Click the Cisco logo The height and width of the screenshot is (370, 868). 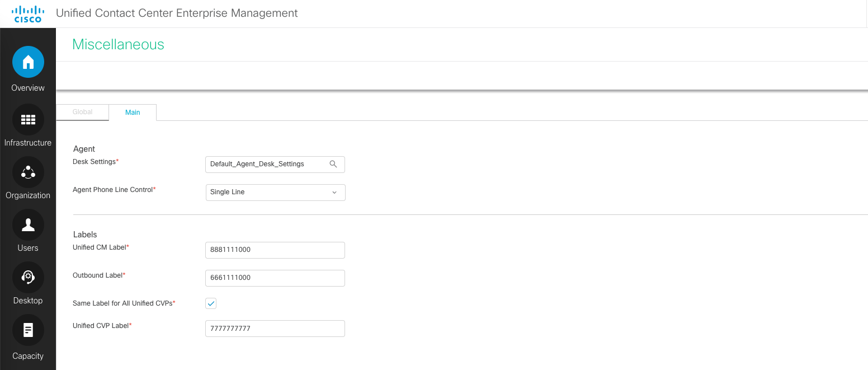[27, 14]
